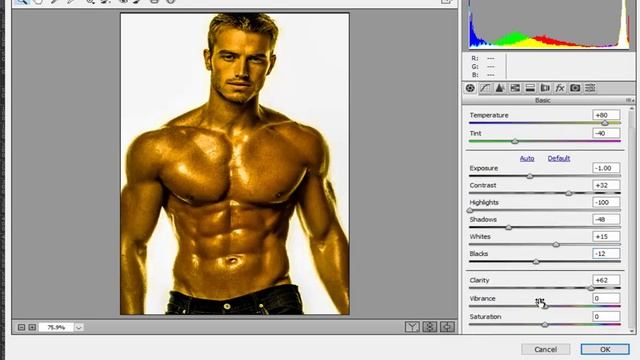Switch to the Split Toning tab
The image size is (640, 360).
tap(530, 88)
